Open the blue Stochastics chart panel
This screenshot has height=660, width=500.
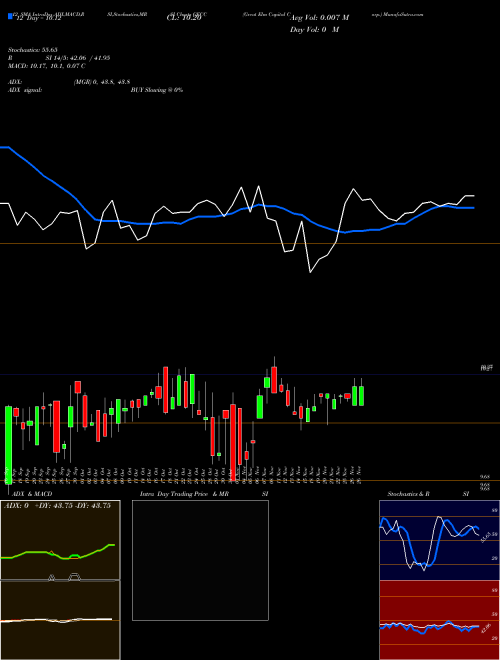439,540
